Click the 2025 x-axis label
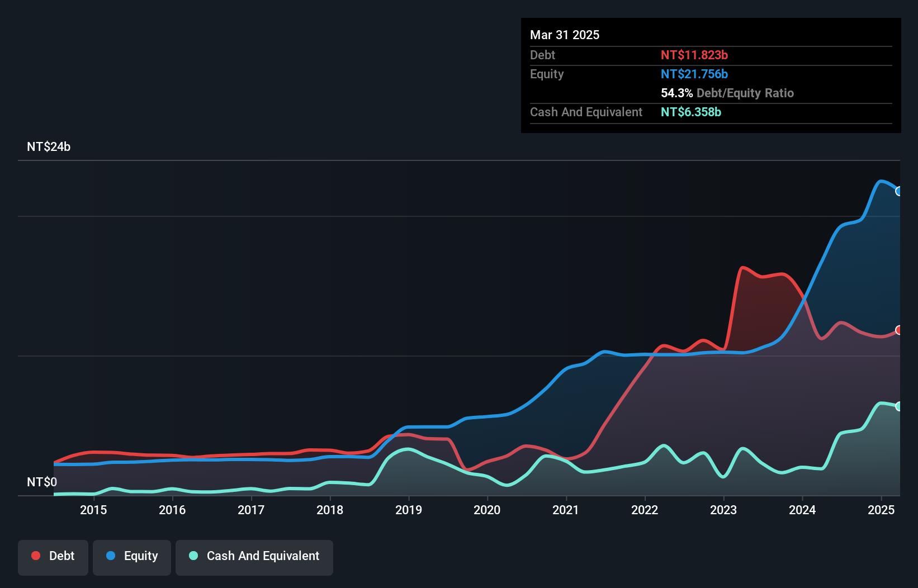Image resolution: width=918 pixels, height=588 pixels. pyautogui.click(x=881, y=510)
